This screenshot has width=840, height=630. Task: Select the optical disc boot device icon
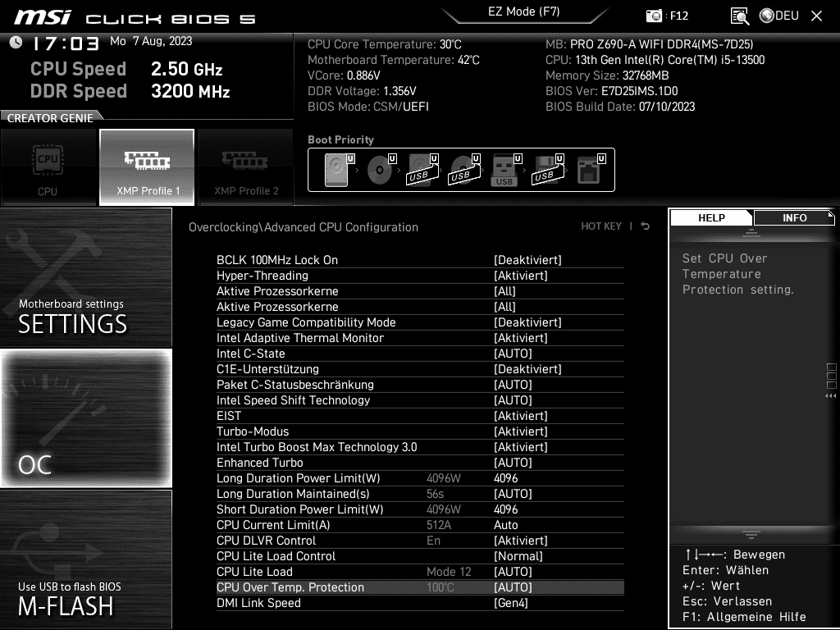tap(381, 170)
